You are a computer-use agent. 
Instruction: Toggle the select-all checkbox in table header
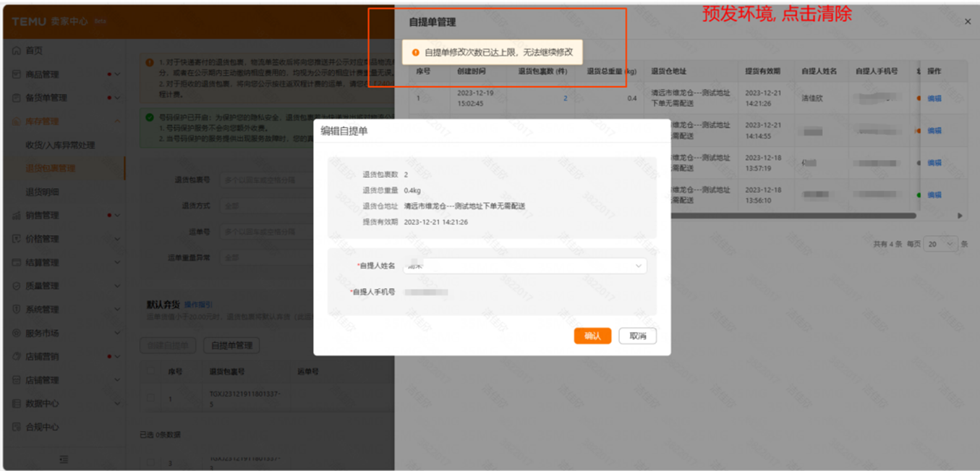click(150, 372)
